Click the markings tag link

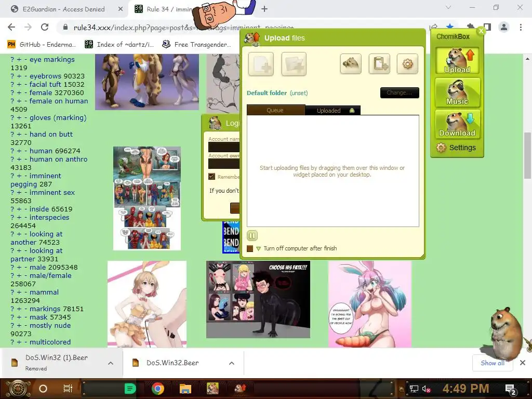(x=45, y=309)
